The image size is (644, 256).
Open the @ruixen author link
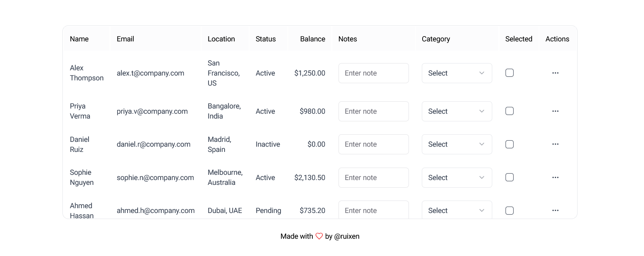coord(347,236)
